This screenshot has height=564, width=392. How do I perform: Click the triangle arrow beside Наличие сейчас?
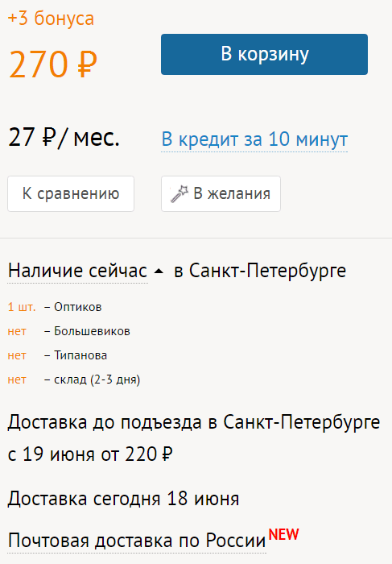click(x=159, y=272)
